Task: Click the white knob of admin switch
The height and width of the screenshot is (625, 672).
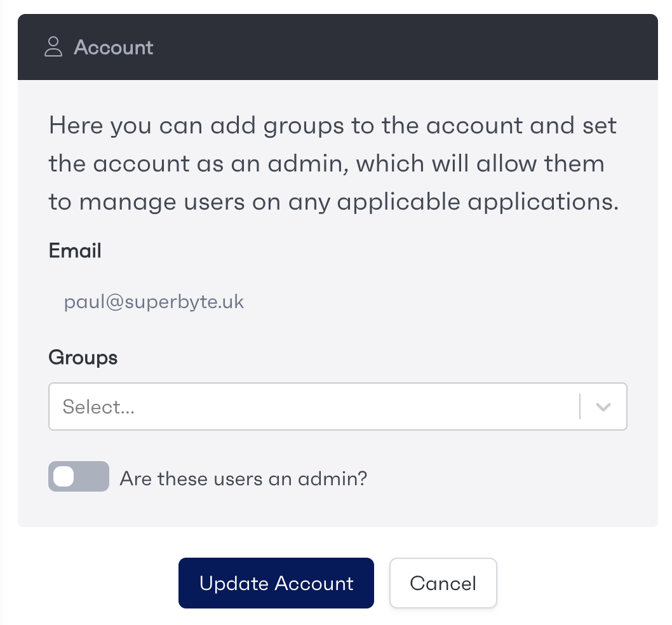Action: (x=64, y=476)
